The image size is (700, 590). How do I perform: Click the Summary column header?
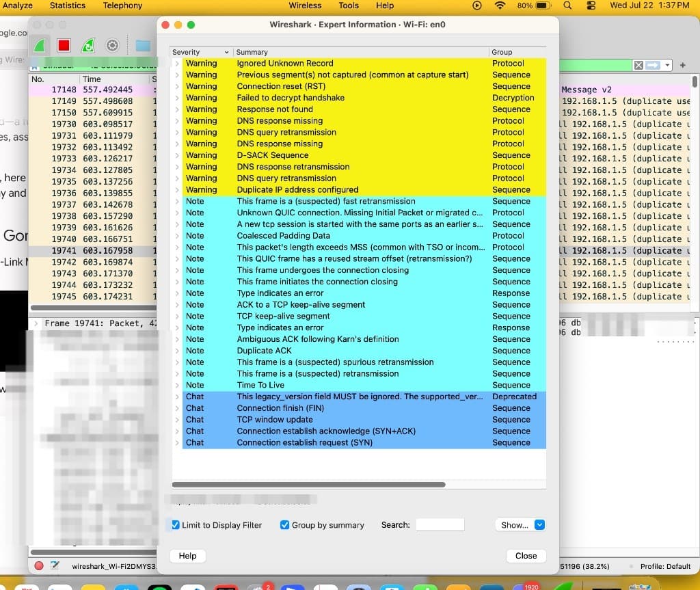pos(360,52)
